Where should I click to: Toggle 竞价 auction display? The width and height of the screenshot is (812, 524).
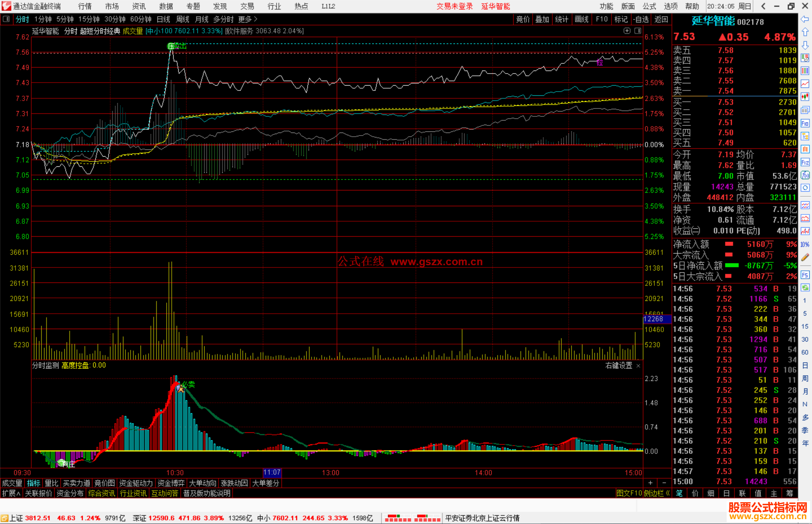coord(523,19)
